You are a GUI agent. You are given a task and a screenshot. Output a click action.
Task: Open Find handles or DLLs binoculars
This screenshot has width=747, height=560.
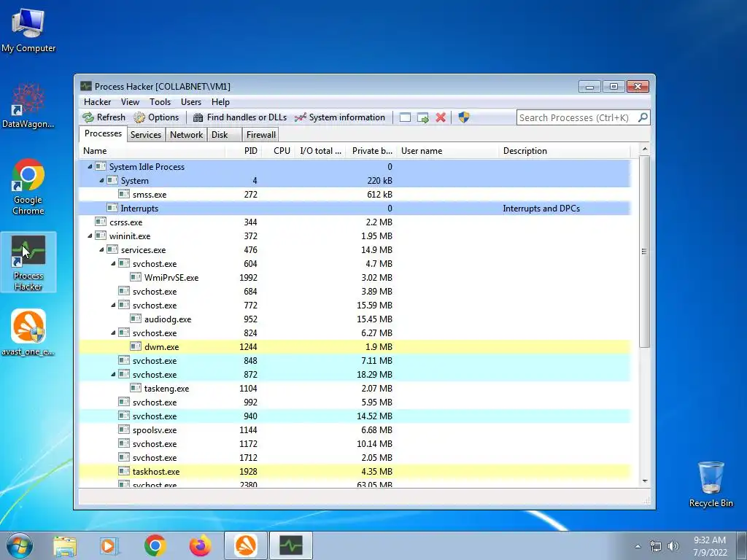point(198,117)
